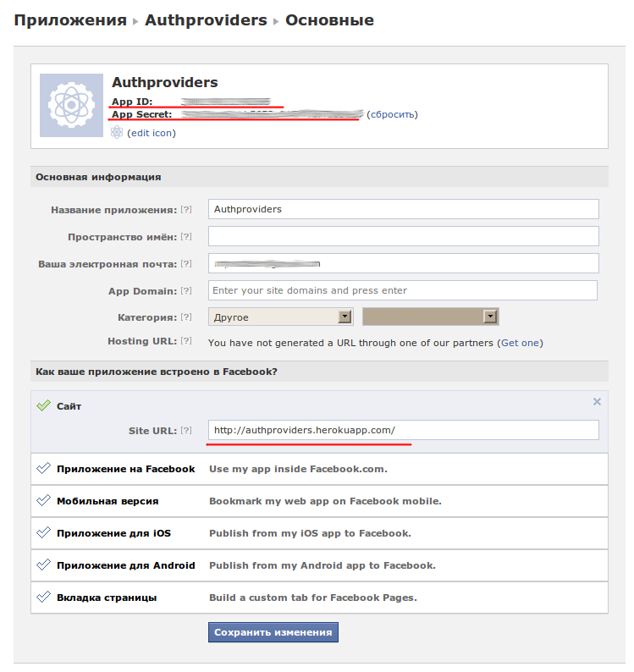Click checkmark icon for Мобильная версия
Viewport: 634px width, 672px height.
[44, 501]
